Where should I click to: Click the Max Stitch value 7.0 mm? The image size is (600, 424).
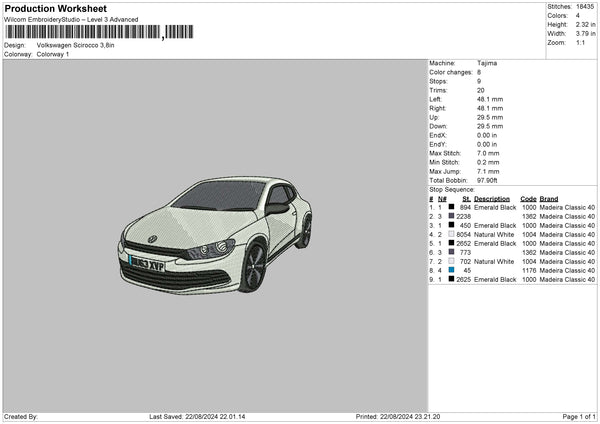[488, 153]
